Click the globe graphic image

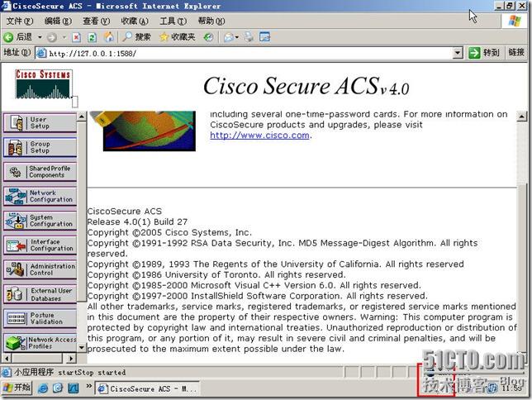tap(142, 131)
